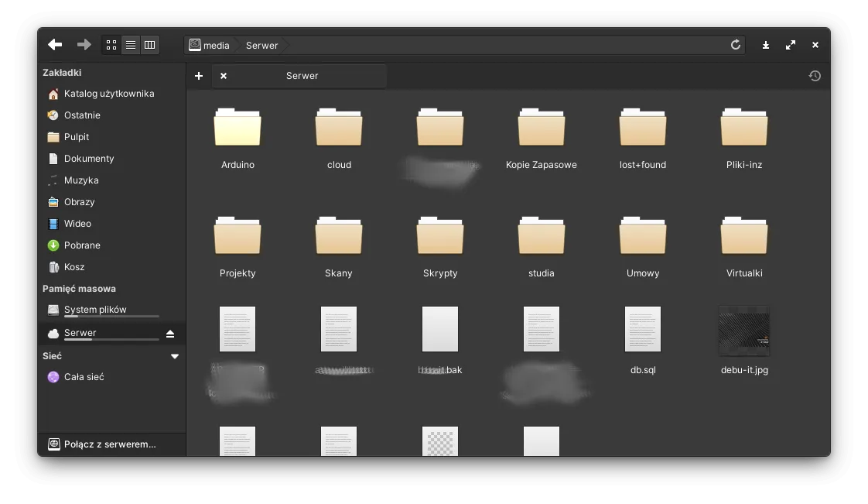Open the tab history icon

[815, 76]
